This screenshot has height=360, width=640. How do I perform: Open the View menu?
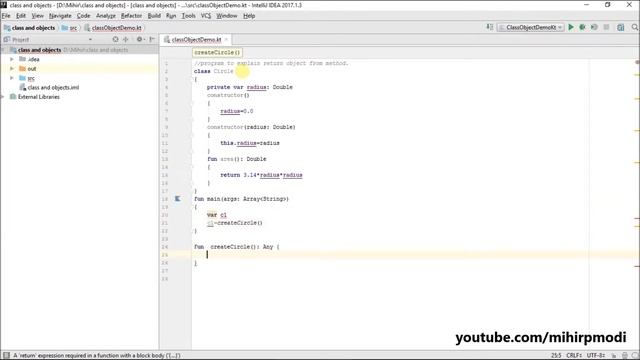[x=38, y=16]
